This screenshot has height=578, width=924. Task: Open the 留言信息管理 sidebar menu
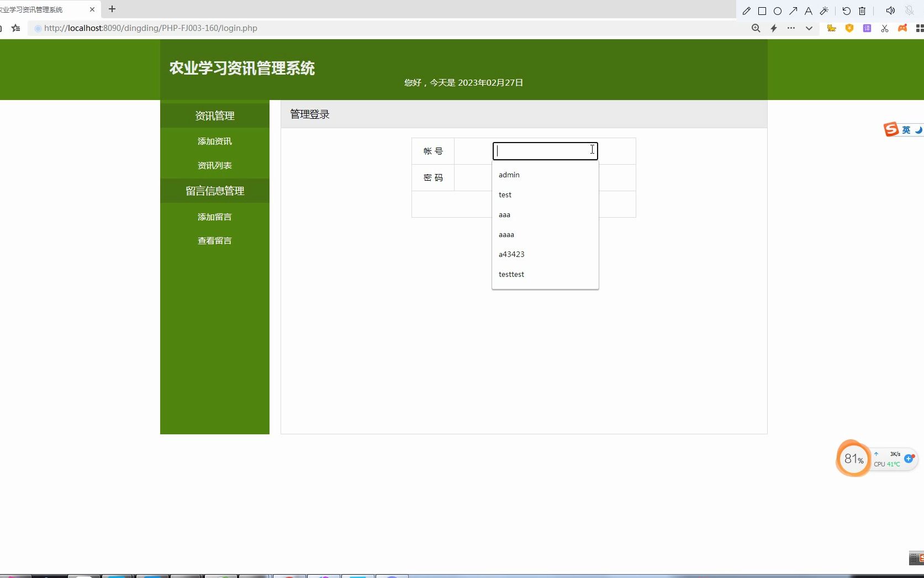point(214,191)
